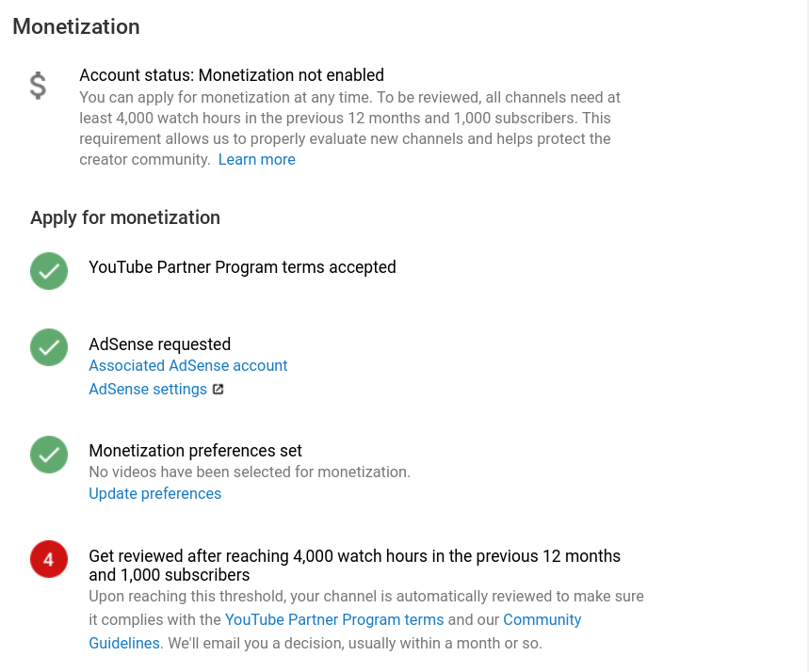809x672 pixels.
Task: Click the green checkmark next to AdSense requested
Action: click(x=49, y=347)
